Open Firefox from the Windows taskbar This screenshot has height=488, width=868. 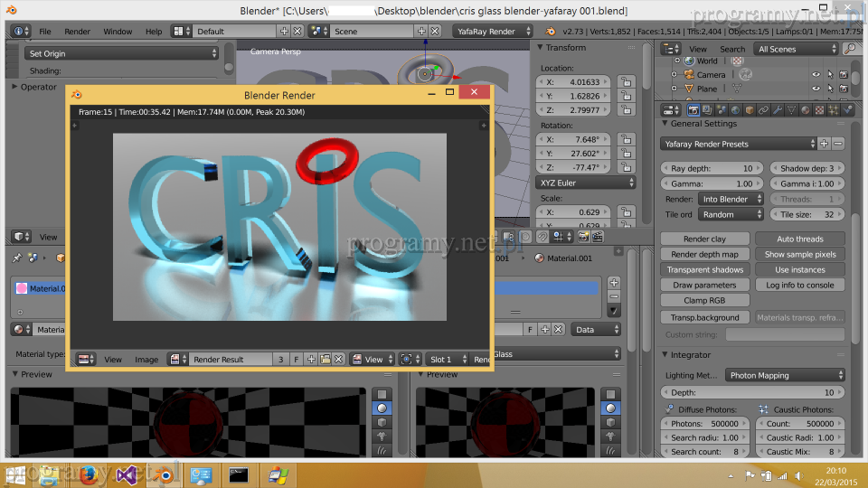[x=89, y=474]
